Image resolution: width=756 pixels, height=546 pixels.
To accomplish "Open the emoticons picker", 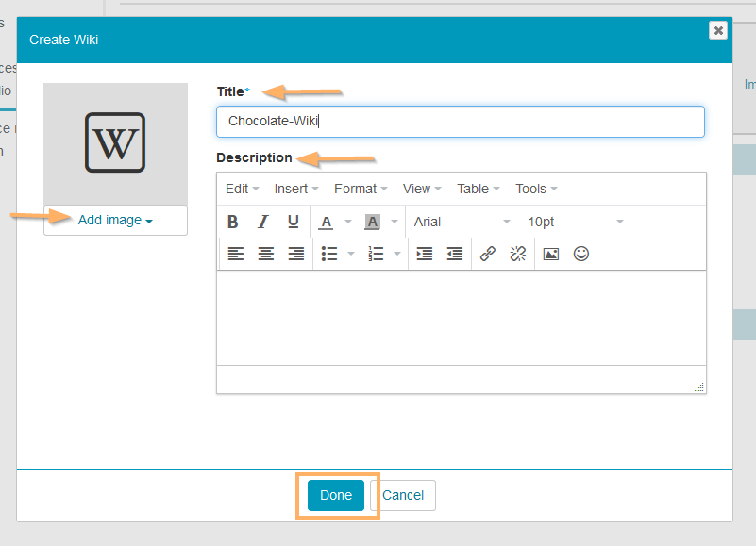I will coord(581,254).
